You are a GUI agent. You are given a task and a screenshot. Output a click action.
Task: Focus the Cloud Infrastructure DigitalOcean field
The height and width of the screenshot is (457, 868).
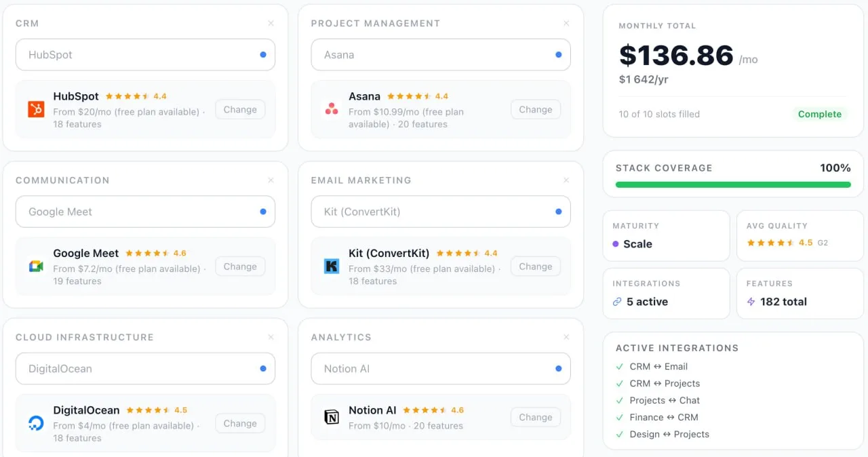coord(145,369)
